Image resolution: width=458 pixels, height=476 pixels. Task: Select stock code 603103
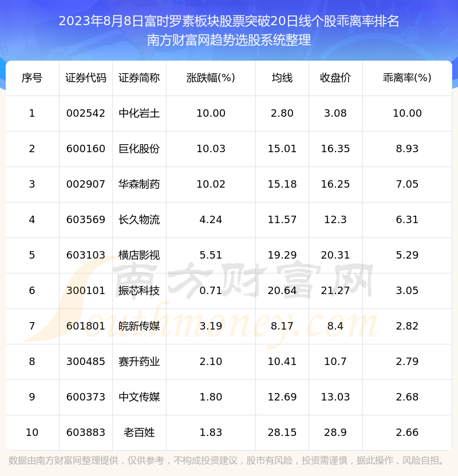tap(86, 255)
